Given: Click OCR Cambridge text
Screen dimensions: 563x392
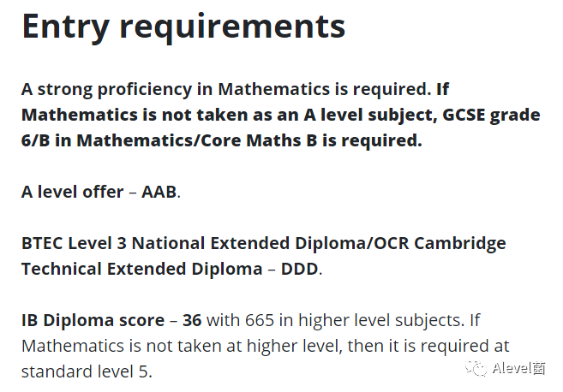Looking at the screenshot, I should [440, 244].
